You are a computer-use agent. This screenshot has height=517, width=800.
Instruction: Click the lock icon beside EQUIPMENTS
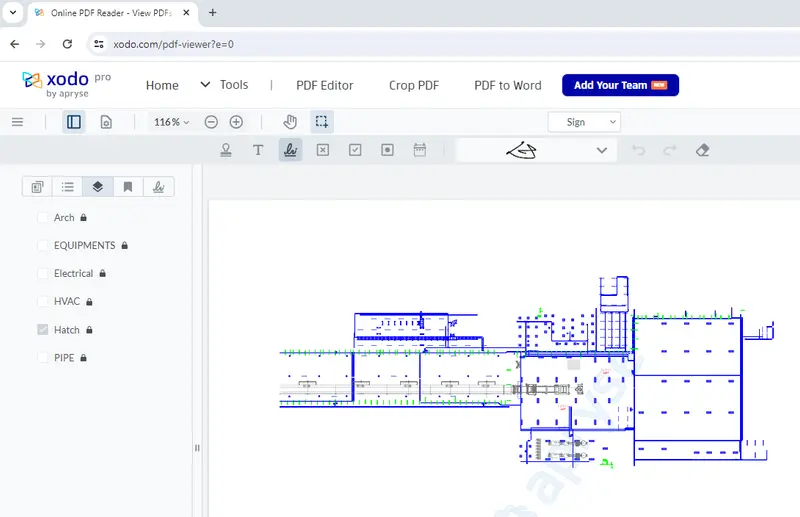[124, 245]
